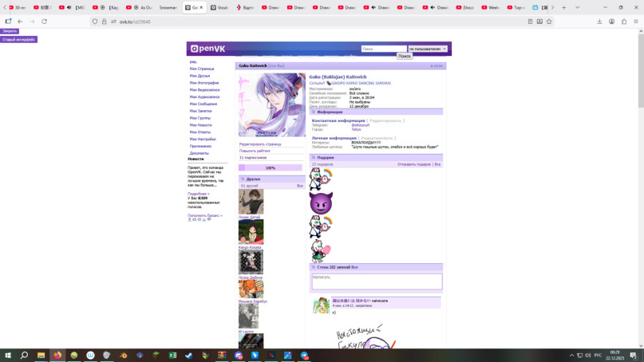Image resolution: width=644 pixels, height=362 pixels.
Task: Open Мои Группы in sidebar
Action: click(200, 118)
